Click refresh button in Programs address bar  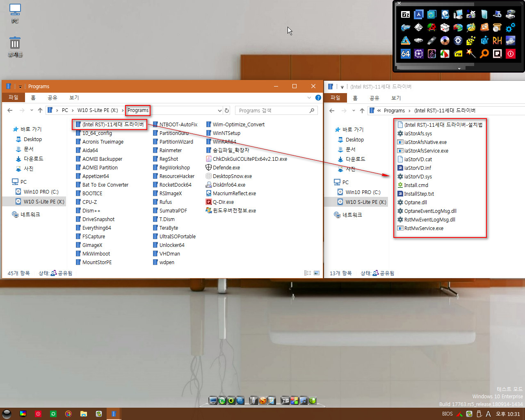point(227,110)
